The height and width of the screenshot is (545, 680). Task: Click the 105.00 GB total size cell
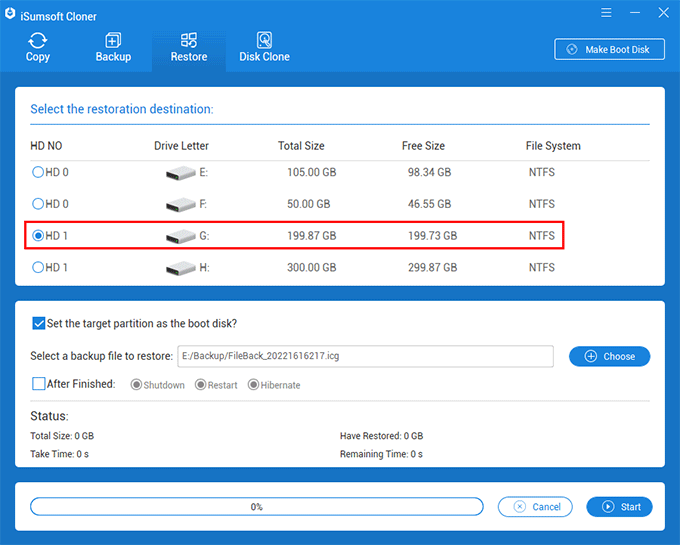(311, 172)
